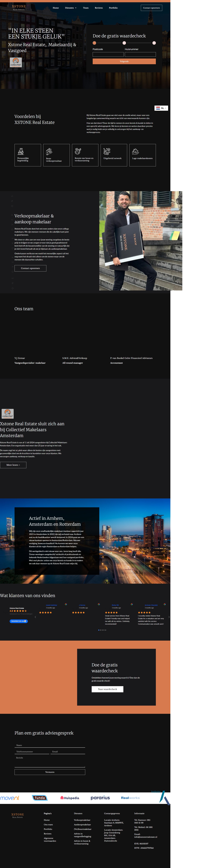
Task: Click the Uitgebreid netwerk icon
Action: click(107, 151)
